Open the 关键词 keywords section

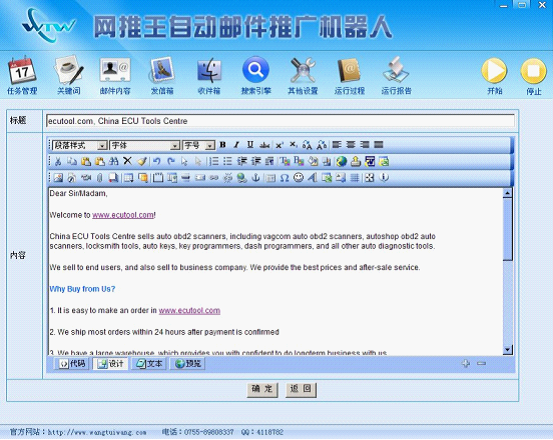point(69,75)
